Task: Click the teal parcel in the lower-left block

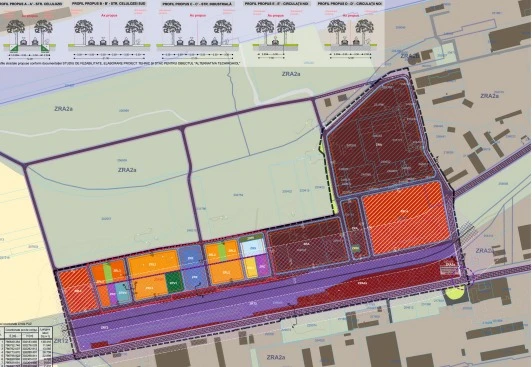Action: click(122, 292)
